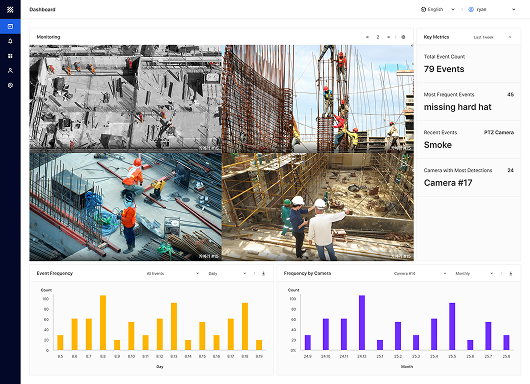Click the user avatar icon in the header
Viewport: 530px width, 384px height.
[471, 9]
